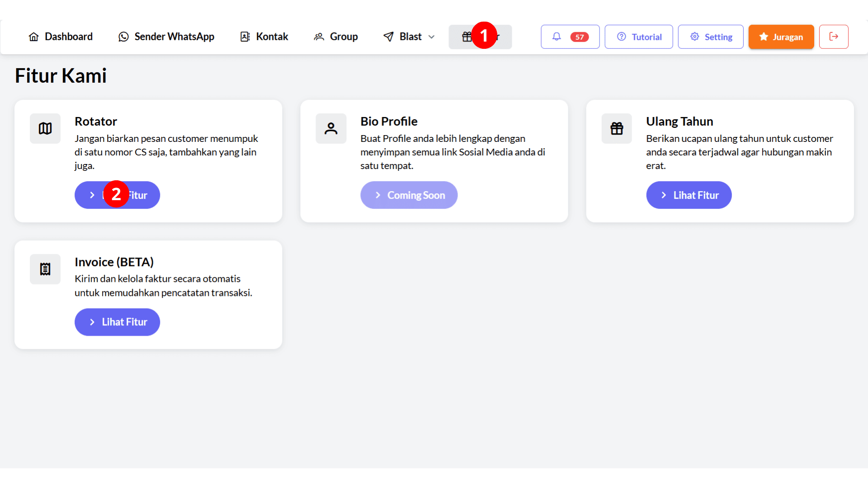868x488 pixels.
Task: Click the Ulang Tahun gift icon
Action: 617,128
